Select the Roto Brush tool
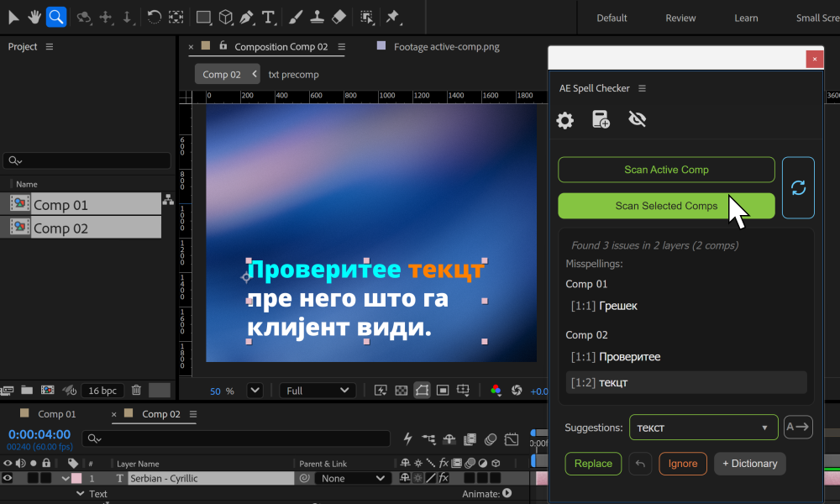The image size is (840, 504). 366,17
